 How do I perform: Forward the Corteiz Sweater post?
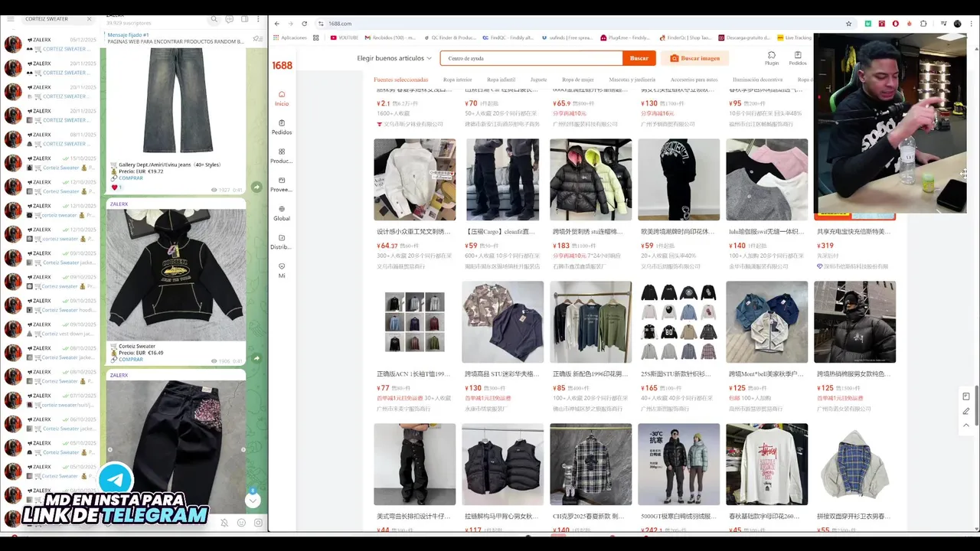click(x=256, y=358)
